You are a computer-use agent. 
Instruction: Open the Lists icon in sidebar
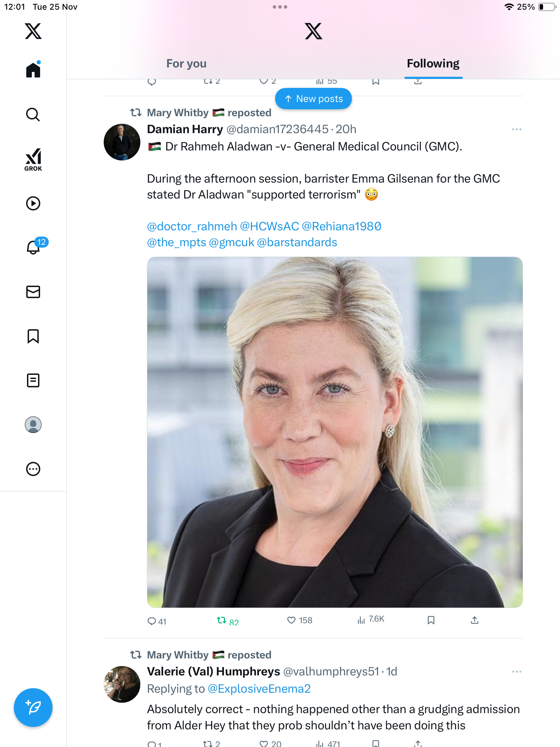coord(33,380)
